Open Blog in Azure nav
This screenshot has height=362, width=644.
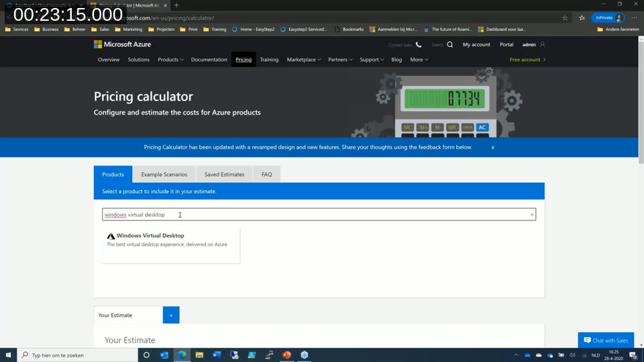pos(396,60)
